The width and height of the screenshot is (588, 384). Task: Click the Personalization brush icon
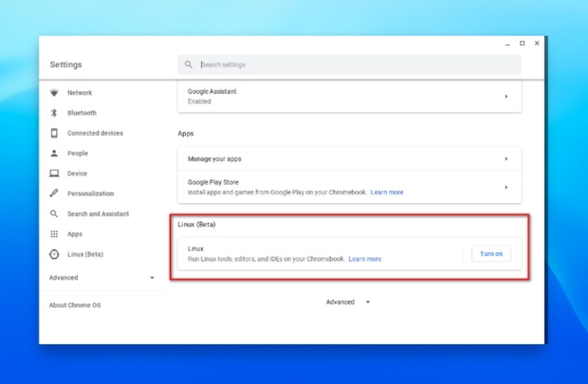click(54, 193)
